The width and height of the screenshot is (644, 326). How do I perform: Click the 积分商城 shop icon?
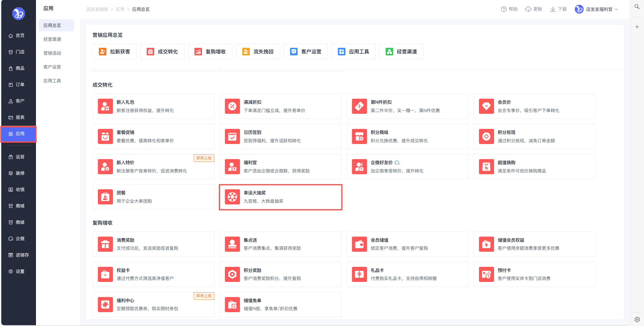[359, 136]
